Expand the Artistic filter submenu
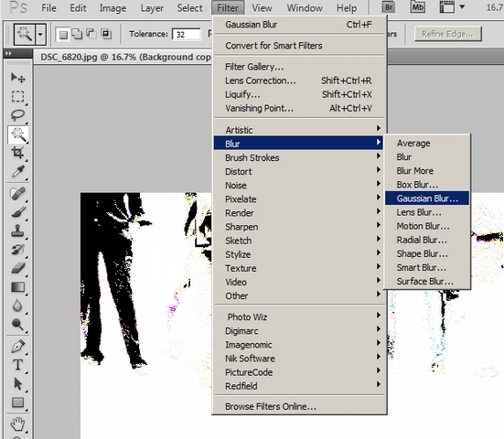The height and width of the screenshot is (439, 504). [298, 130]
